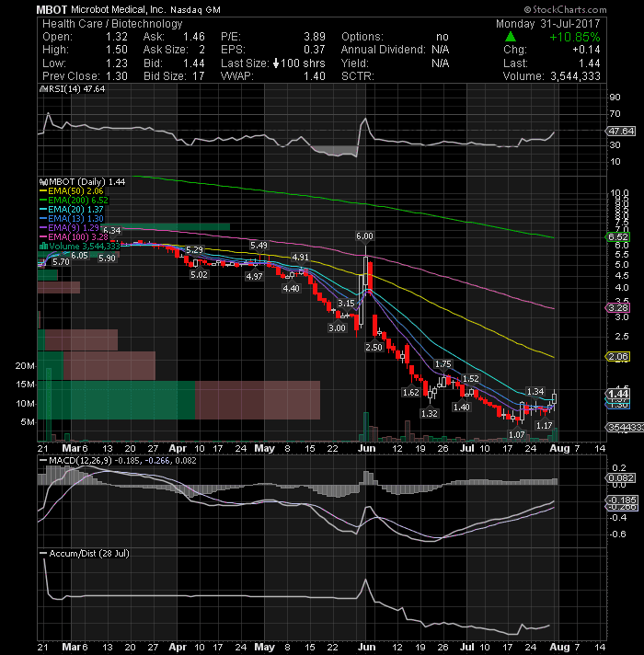Select the MBOT ticker symbol in the header
The width and height of the screenshot is (644, 655).
coord(52,9)
